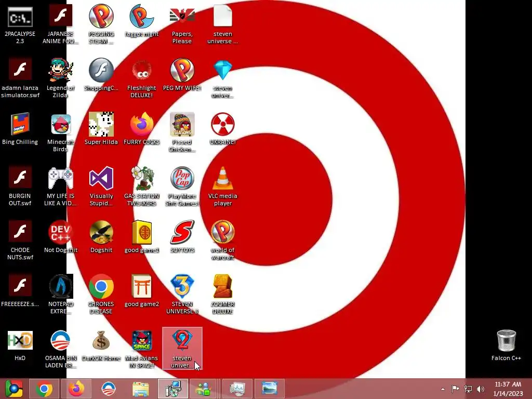Launch Chrome from the taskbar
The height and width of the screenshot is (399, 532).
44,389
